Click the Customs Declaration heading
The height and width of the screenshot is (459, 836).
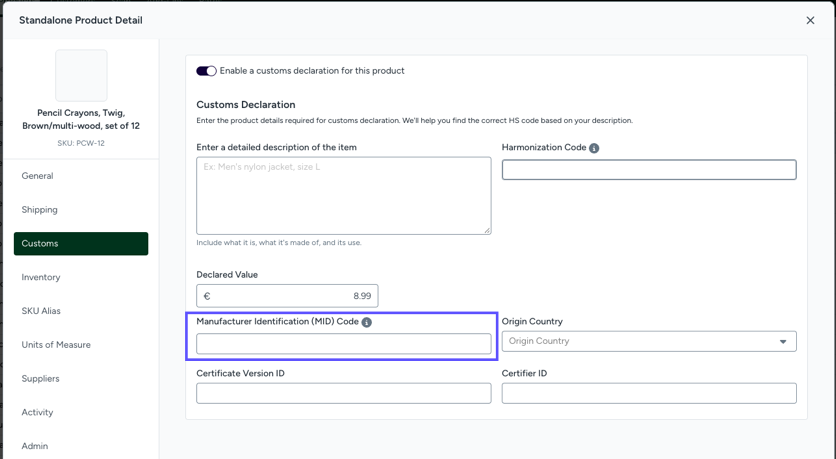click(246, 104)
